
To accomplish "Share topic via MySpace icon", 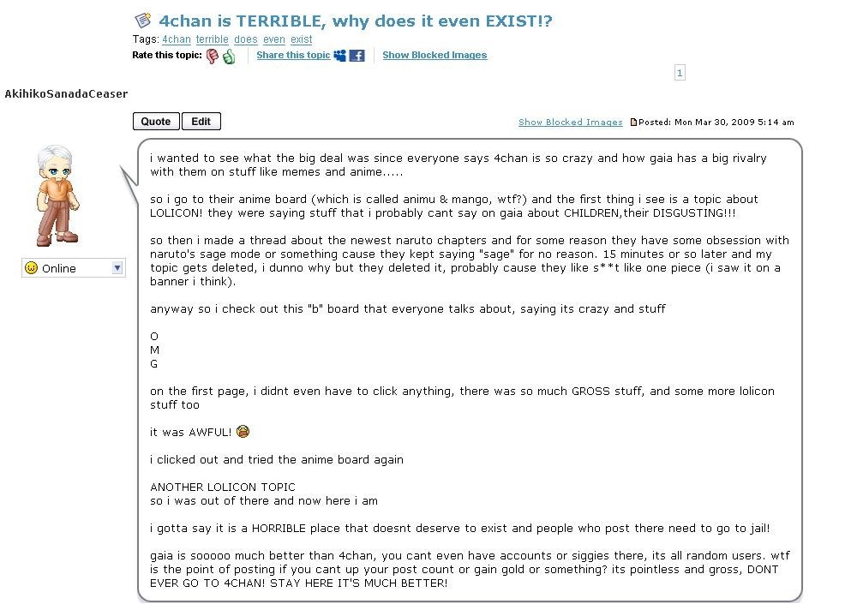I will (x=340, y=55).
